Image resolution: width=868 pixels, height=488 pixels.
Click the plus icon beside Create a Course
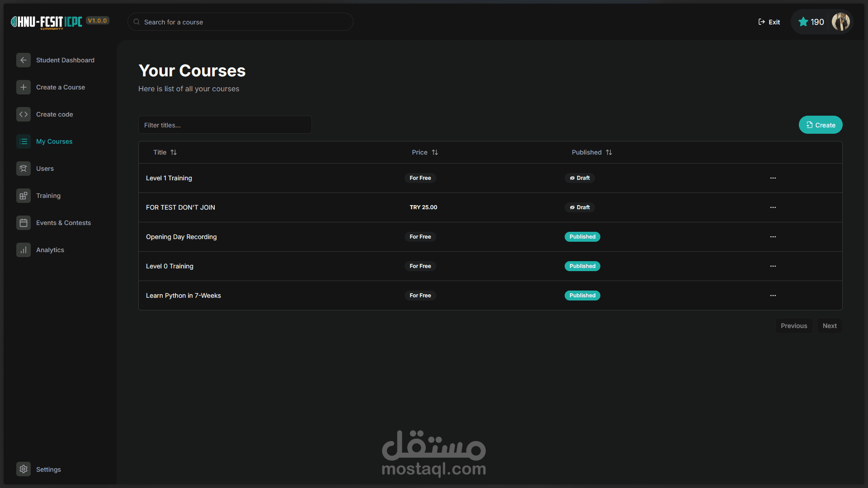click(x=24, y=87)
